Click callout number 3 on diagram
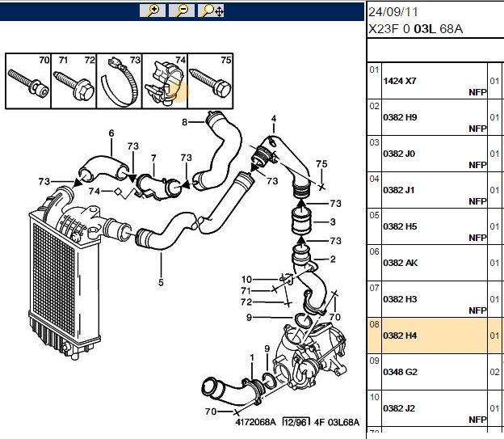Viewport: 504px width, 439px height. [x=333, y=222]
